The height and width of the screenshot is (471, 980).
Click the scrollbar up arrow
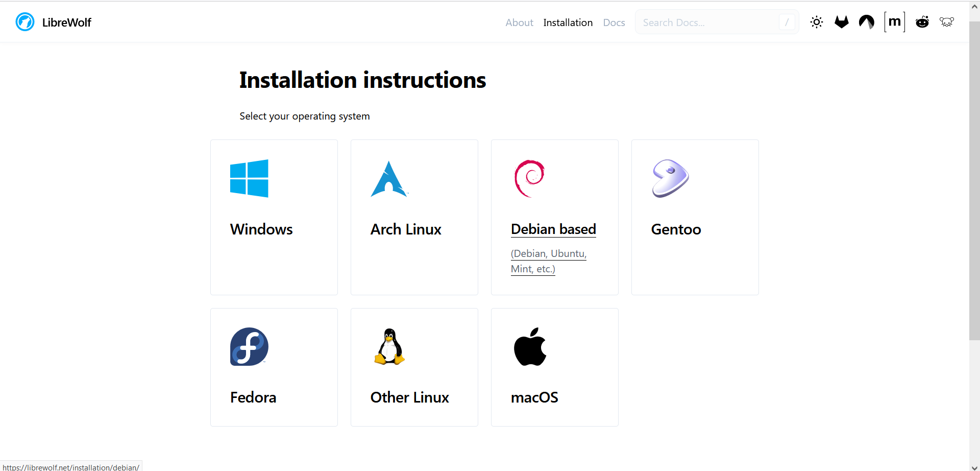[x=974, y=7]
